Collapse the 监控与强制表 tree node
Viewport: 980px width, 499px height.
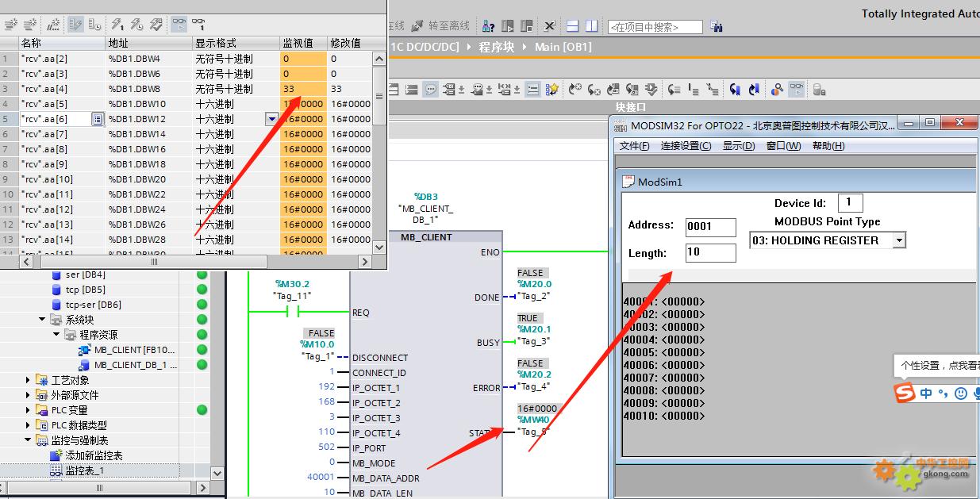29,440
